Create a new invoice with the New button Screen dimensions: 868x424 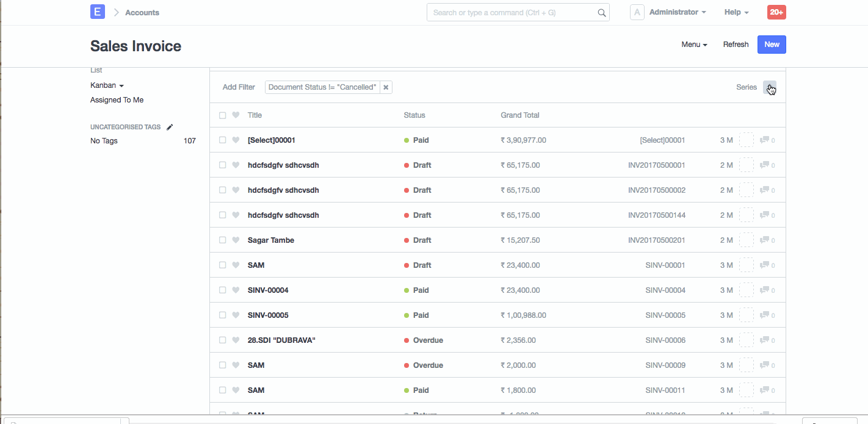[771, 44]
